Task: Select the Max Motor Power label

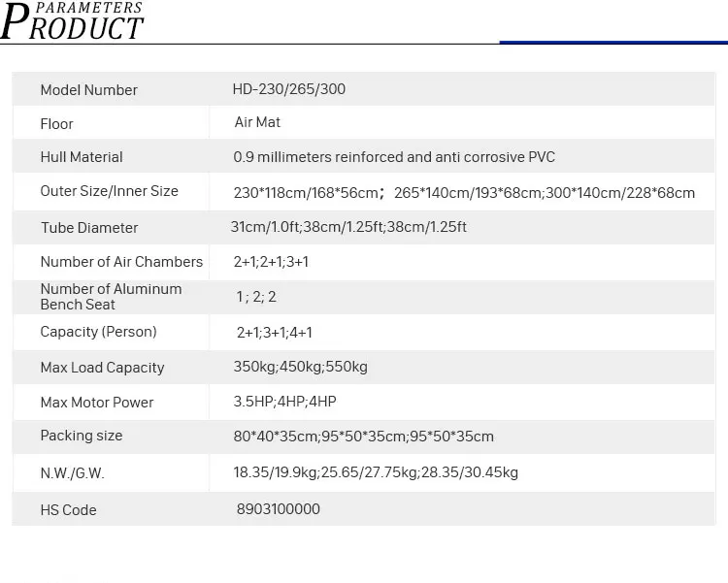Action: click(96, 402)
